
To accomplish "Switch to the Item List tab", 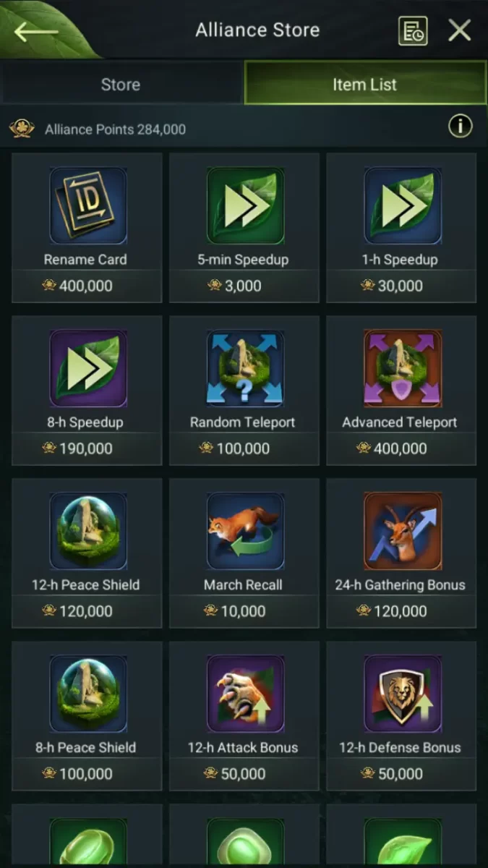I will 365,84.
